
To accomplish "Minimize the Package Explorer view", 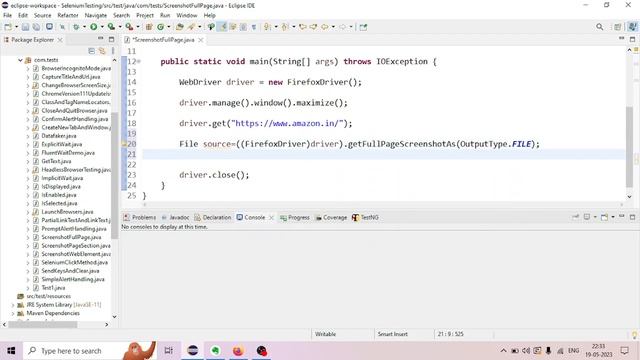I will (100, 39).
